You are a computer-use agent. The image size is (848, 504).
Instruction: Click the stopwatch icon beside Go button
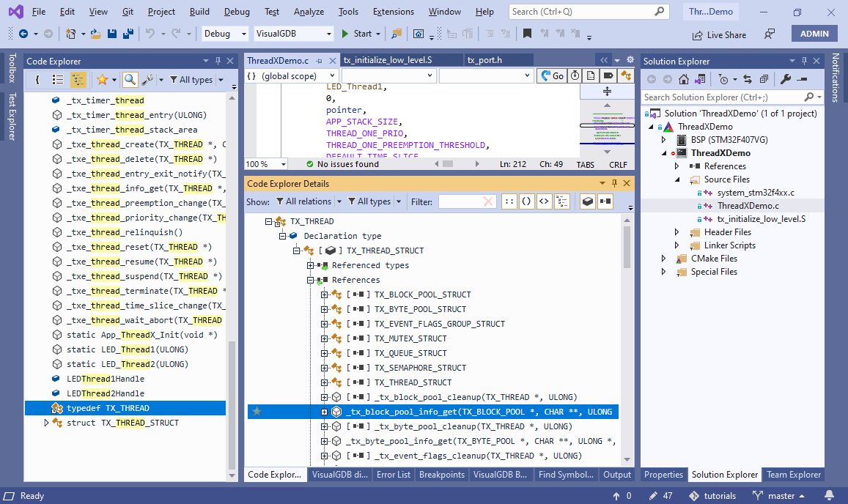575,75
